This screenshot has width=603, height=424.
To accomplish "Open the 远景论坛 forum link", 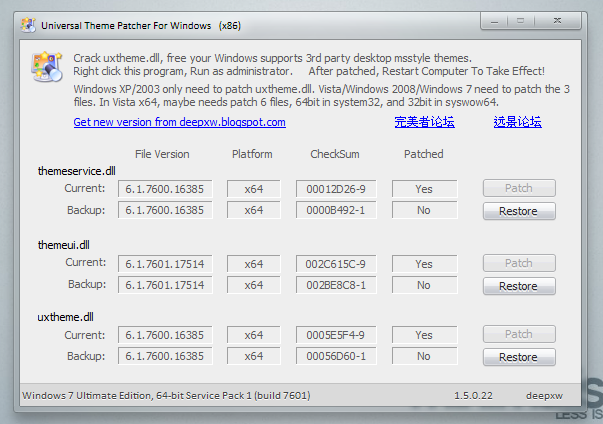I will tap(518, 122).
